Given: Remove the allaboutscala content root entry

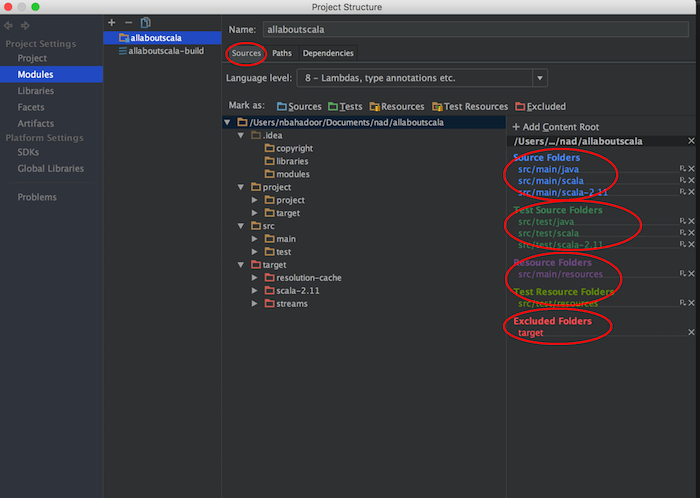Looking at the screenshot, I should tap(691, 141).
